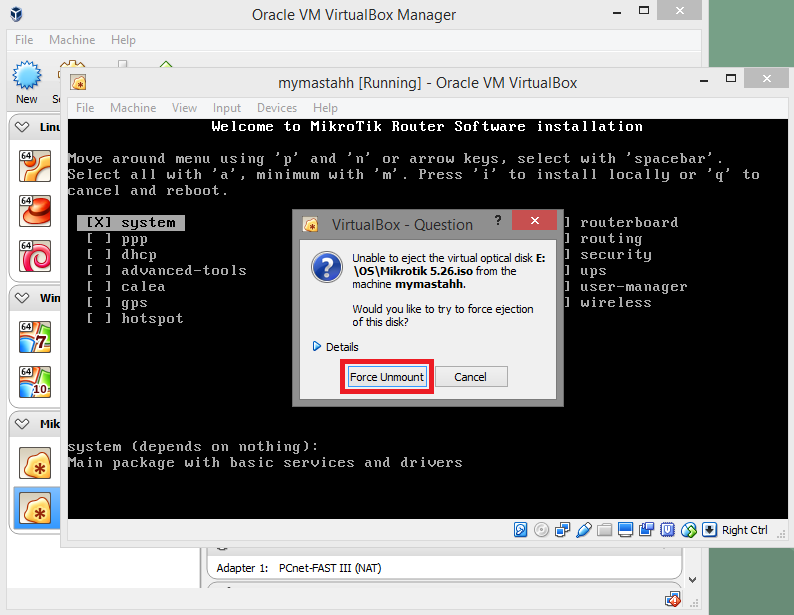
Task: Click the keyboard capture arrow status icon
Action: [x=709, y=530]
